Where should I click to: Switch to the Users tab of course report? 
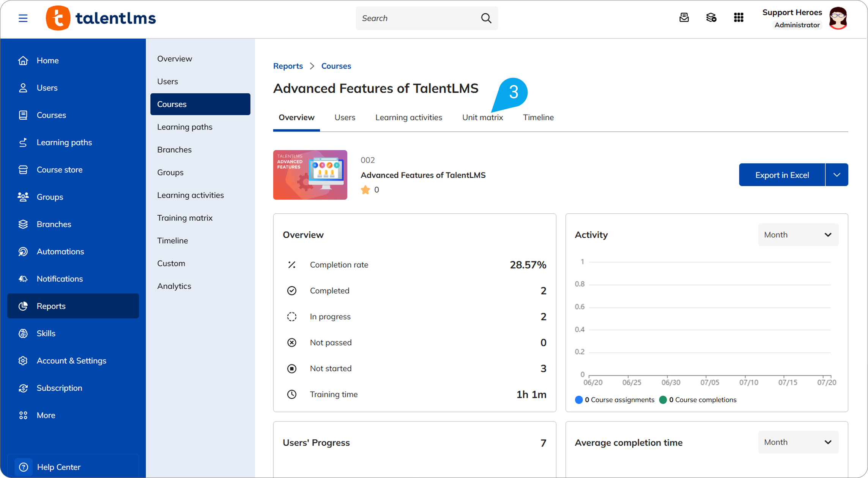tap(345, 118)
